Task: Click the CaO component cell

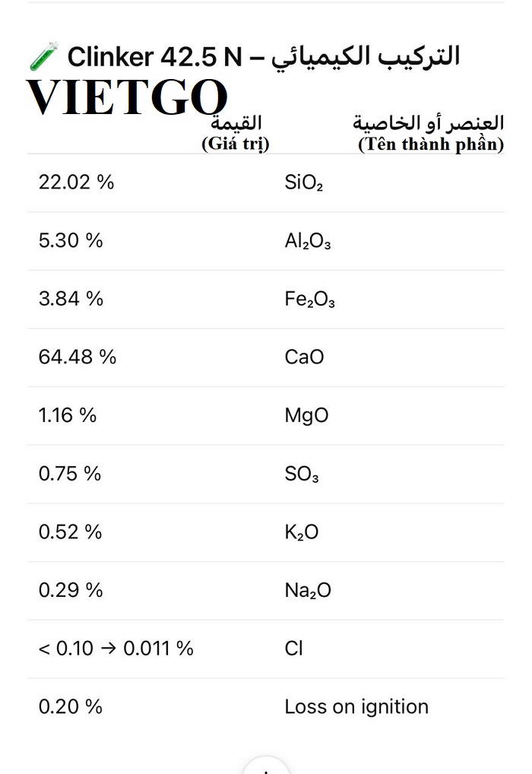Action: click(304, 357)
